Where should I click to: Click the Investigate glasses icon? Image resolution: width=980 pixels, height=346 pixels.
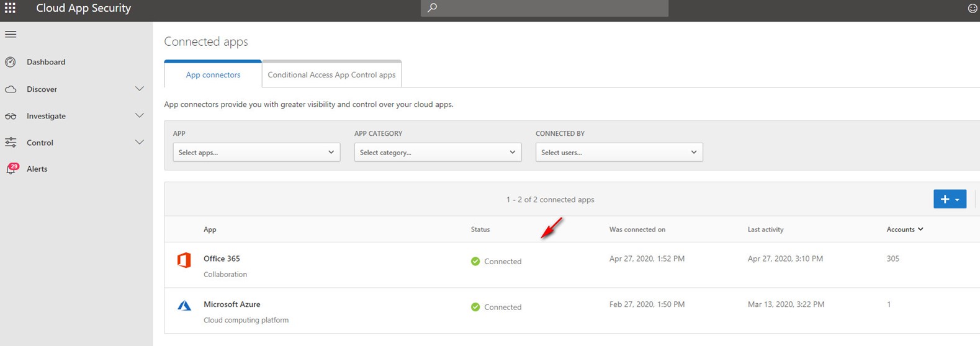click(x=11, y=116)
